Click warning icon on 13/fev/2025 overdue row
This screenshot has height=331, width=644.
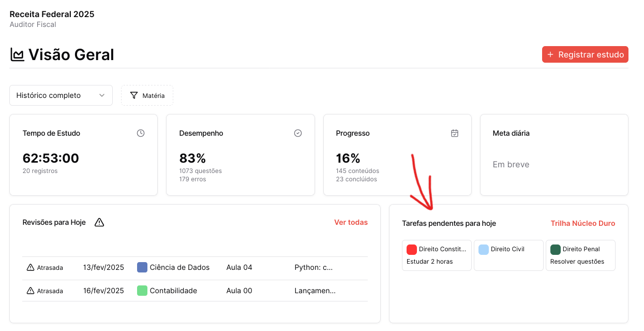[x=31, y=268]
